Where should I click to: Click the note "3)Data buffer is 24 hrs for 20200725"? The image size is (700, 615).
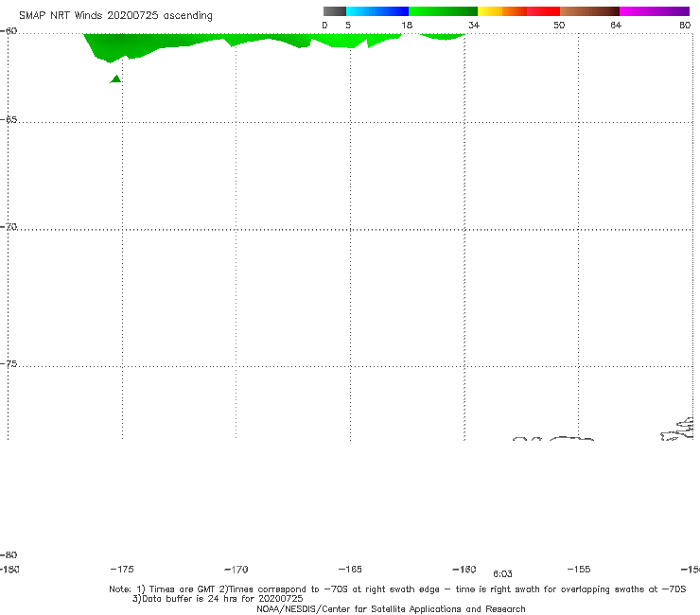[x=218, y=599]
